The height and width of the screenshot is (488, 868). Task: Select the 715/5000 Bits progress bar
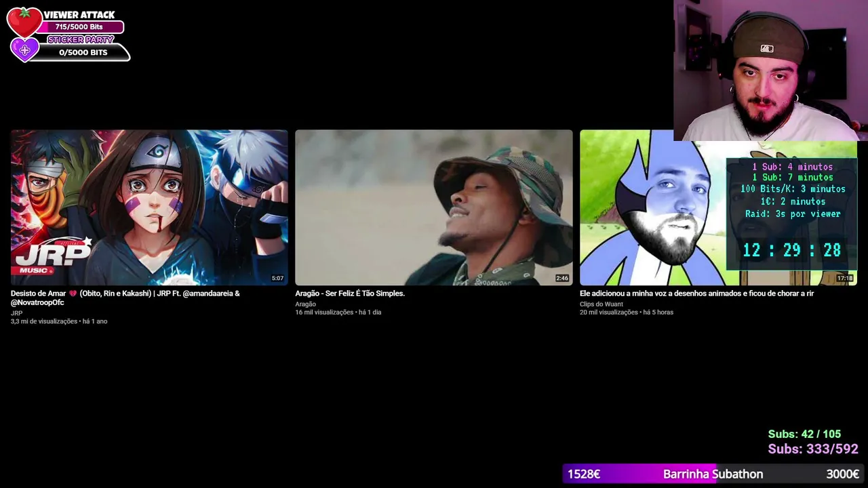coord(79,27)
